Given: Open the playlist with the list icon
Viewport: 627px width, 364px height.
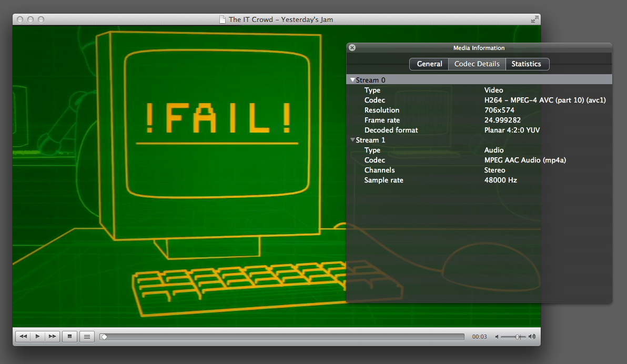Looking at the screenshot, I should pos(87,337).
